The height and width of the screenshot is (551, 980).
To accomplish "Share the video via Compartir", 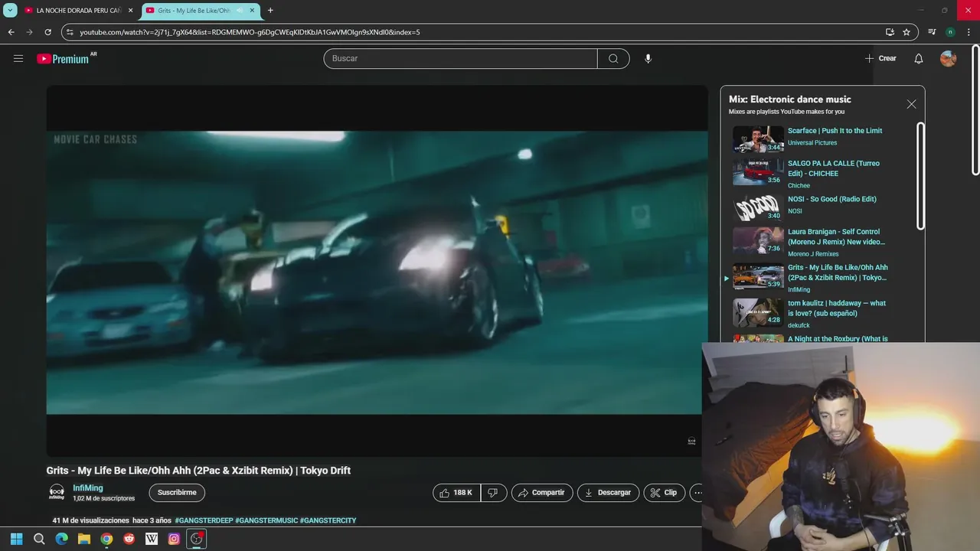I will click(x=542, y=493).
